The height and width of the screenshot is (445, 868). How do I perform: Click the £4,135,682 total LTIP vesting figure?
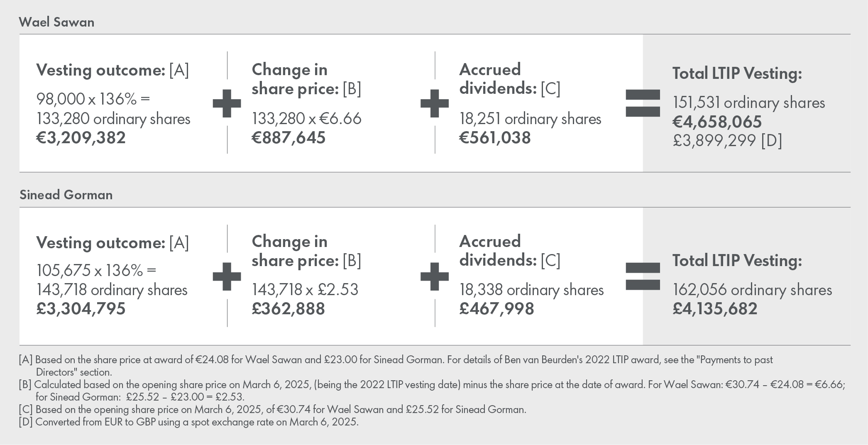coord(715,309)
